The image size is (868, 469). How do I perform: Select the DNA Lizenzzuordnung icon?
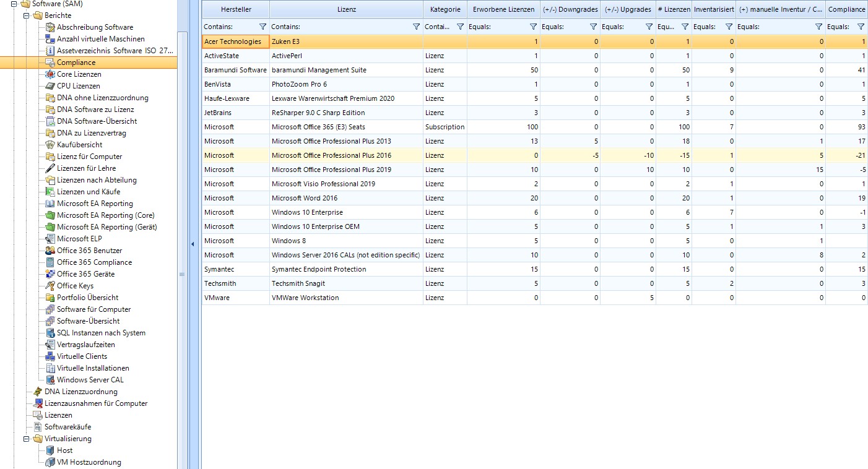tap(38, 392)
